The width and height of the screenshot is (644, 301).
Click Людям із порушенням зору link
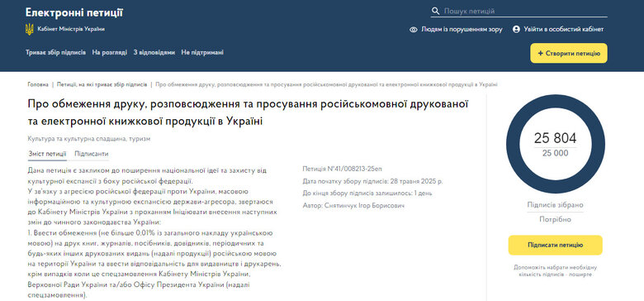pos(462,30)
